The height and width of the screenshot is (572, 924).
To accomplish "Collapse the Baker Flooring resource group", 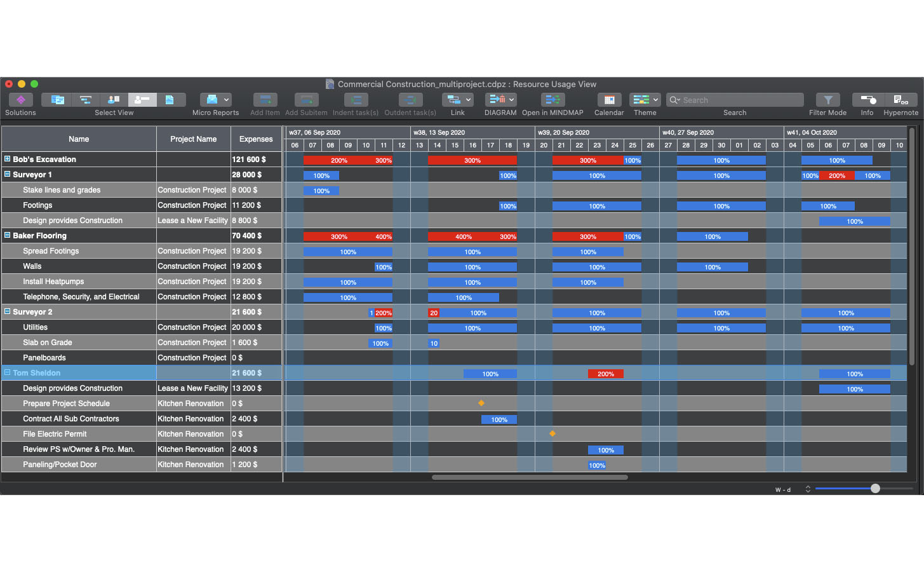I will tap(7, 235).
